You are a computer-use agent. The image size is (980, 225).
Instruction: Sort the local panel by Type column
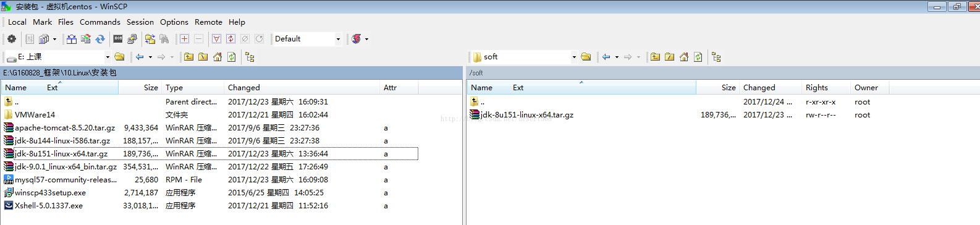[193, 88]
